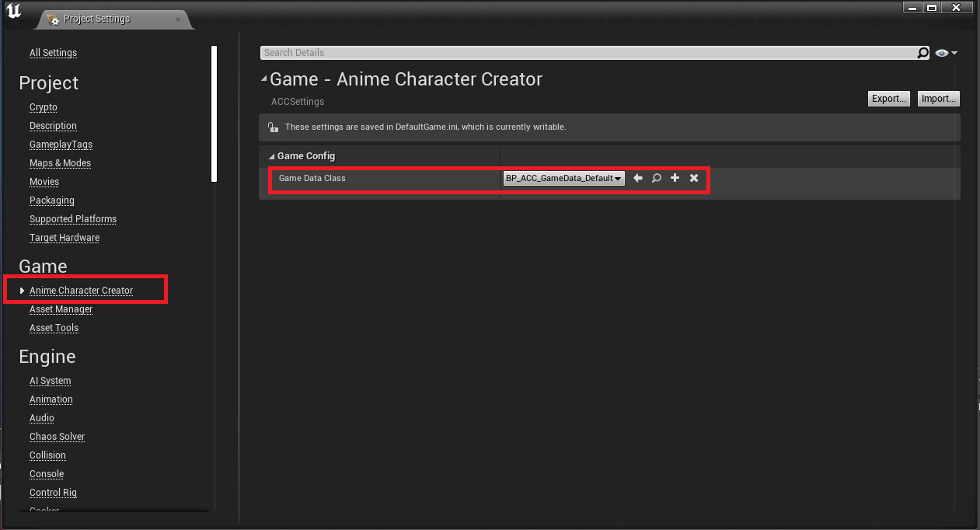
Task: Clear Game Data Class using the X icon
Action: 693,178
